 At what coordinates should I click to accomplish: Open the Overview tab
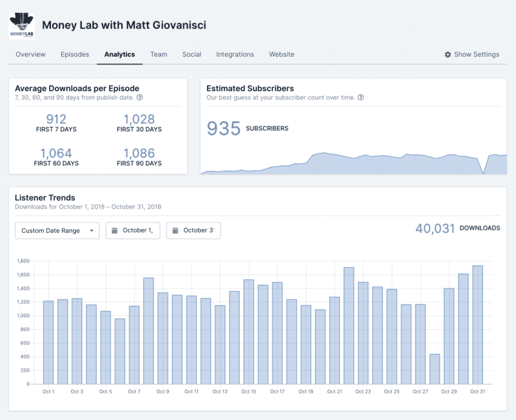30,54
